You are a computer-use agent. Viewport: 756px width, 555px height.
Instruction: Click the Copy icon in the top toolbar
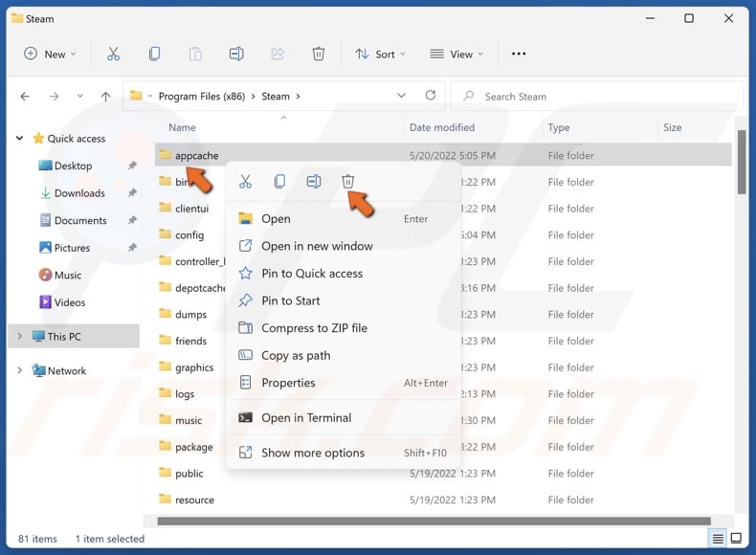coord(154,54)
